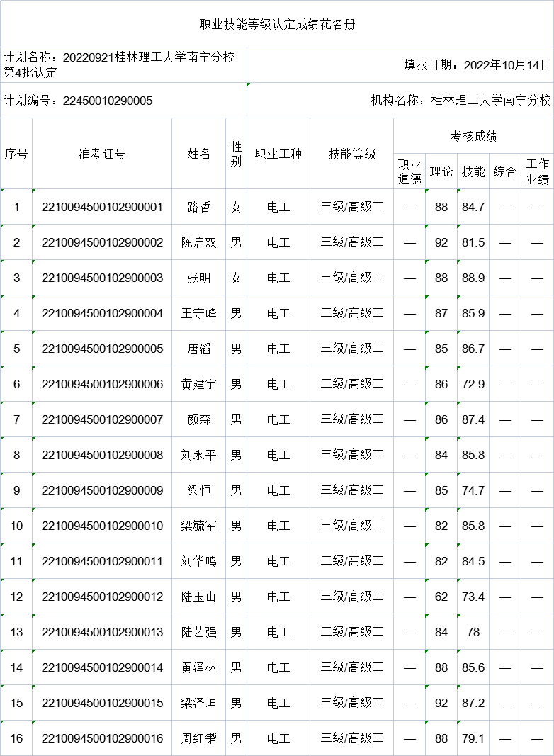Screen dimensions: 554x756
Task: Click the 职业道德 sub-header cell
Action: click(409, 172)
